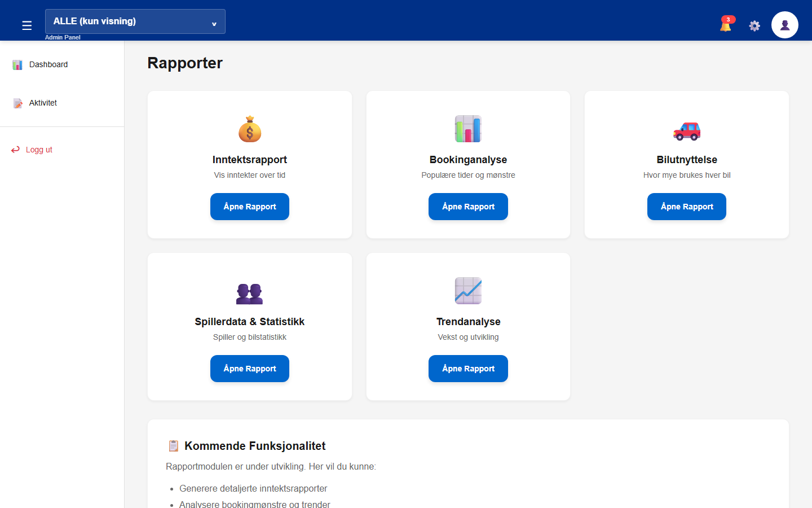
Task: Click 'Rapportmodulen er under utvikling' paragraph
Action: pos(271,466)
